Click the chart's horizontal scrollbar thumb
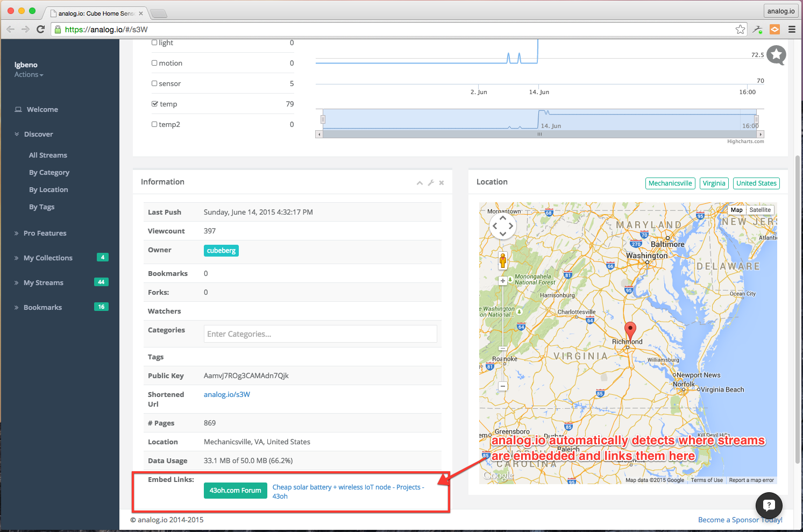The width and height of the screenshot is (803, 532). click(539, 134)
